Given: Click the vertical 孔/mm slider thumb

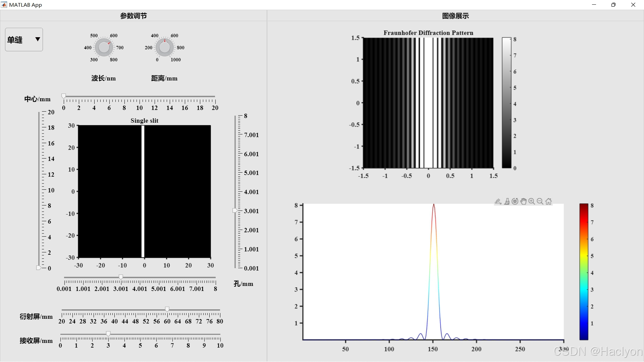Looking at the screenshot, I should [x=235, y=210].
